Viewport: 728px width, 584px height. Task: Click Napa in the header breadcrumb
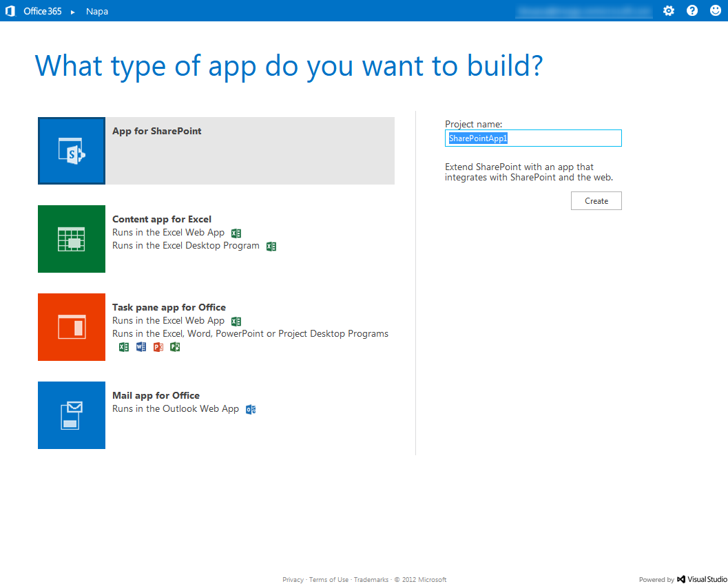tap(97, 12)
